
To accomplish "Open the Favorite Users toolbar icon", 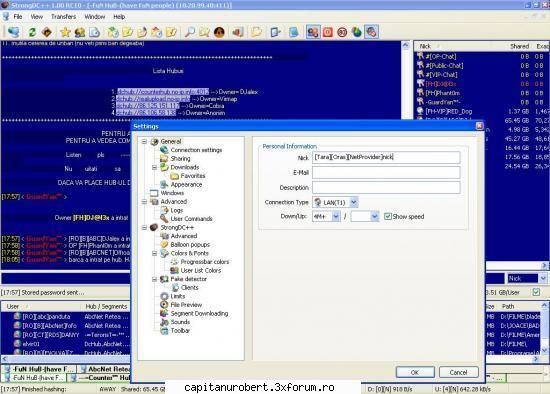I will tap(80, 32).
